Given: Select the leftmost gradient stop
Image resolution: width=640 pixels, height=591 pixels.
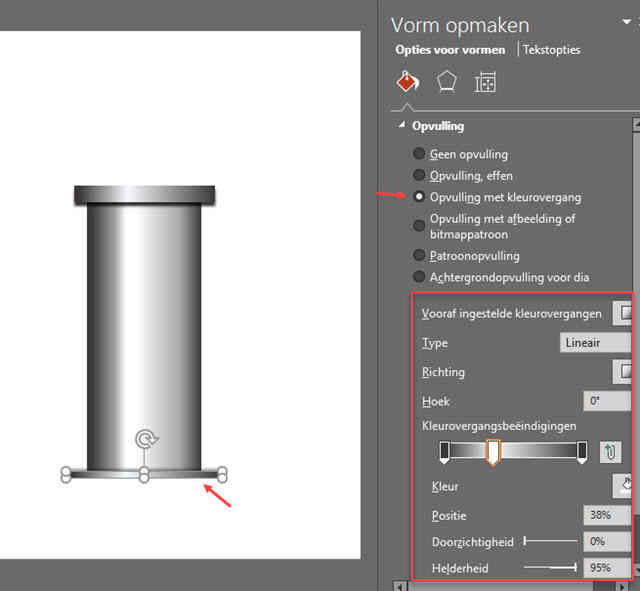Looking at the screenshot, I should click(444, 452).
